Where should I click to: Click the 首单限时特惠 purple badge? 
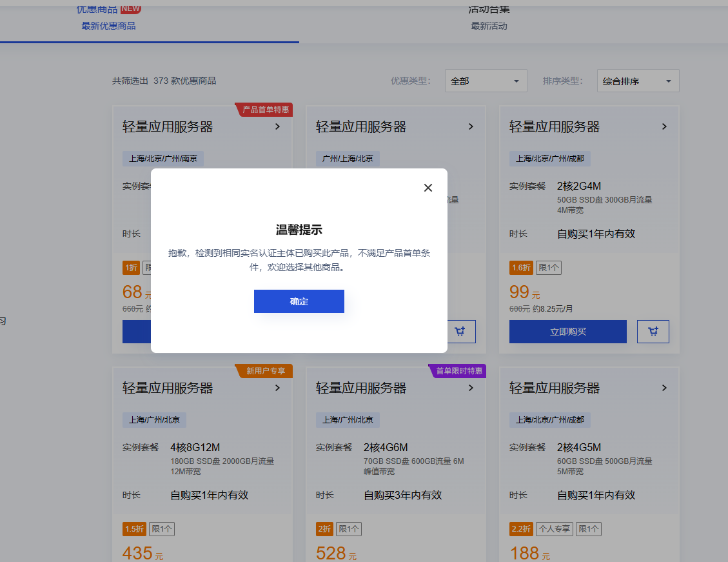[458, 370]
